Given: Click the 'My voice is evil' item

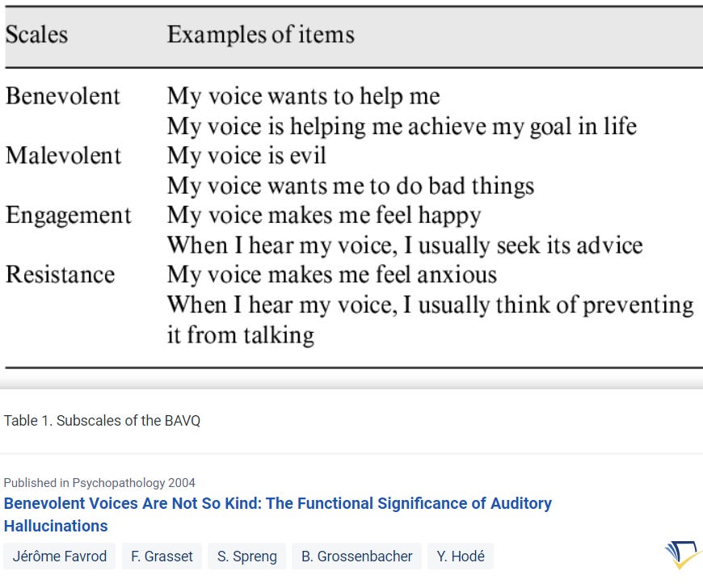Looking at the screenshot, I should [x=246, y=157].
